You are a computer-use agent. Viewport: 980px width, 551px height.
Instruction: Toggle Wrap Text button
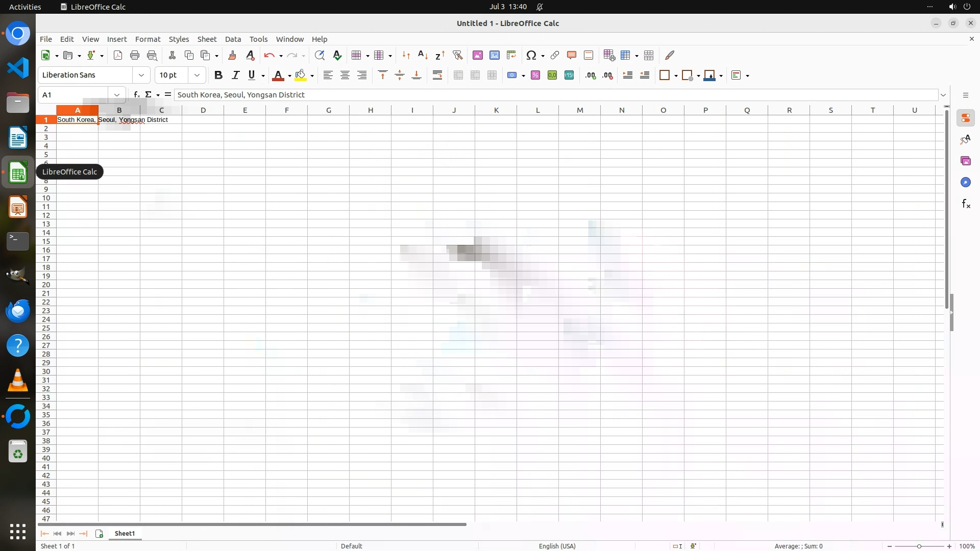pyautogui.click(x=437, y=75)
